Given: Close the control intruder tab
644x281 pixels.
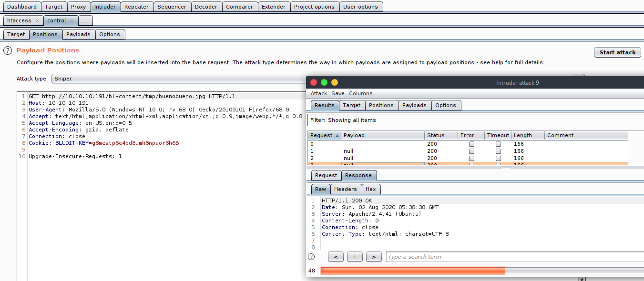Looking at the screenshot, I should coord(72,21).
